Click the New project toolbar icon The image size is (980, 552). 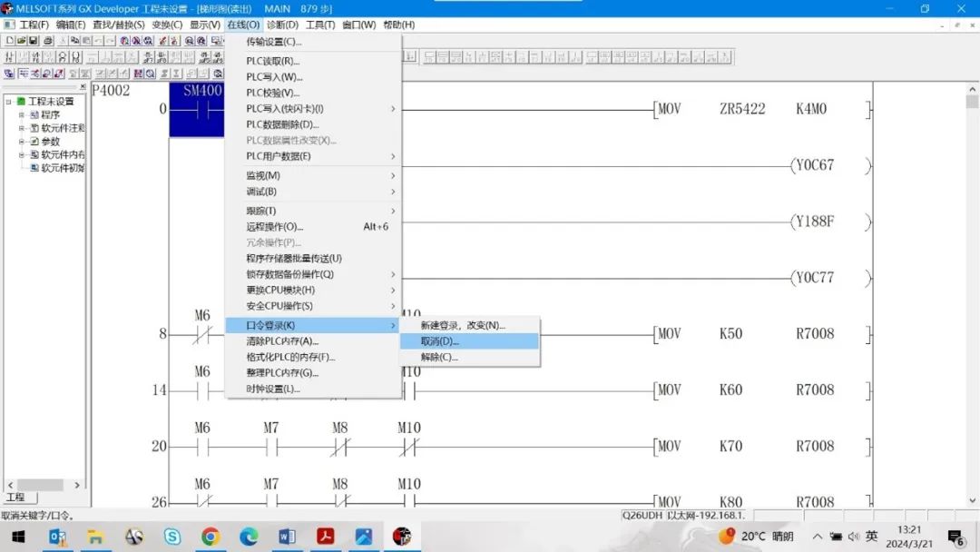(x=9, y=41)
